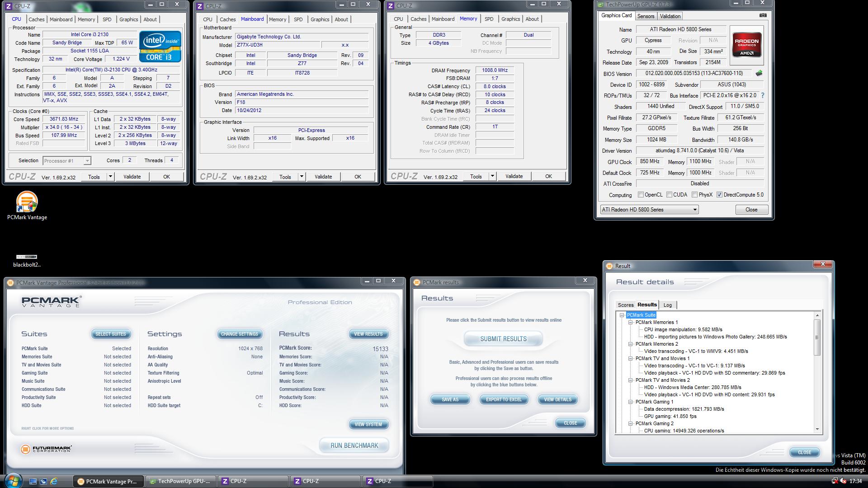This screenshot has height=488, width=868.
Task: Open Tools dropdown arrow in Memory window
Action: [x=492, y=176]
